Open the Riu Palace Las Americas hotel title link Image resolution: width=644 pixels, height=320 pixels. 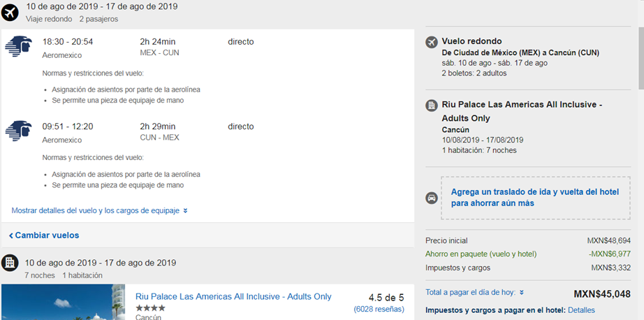coord(233,296)
